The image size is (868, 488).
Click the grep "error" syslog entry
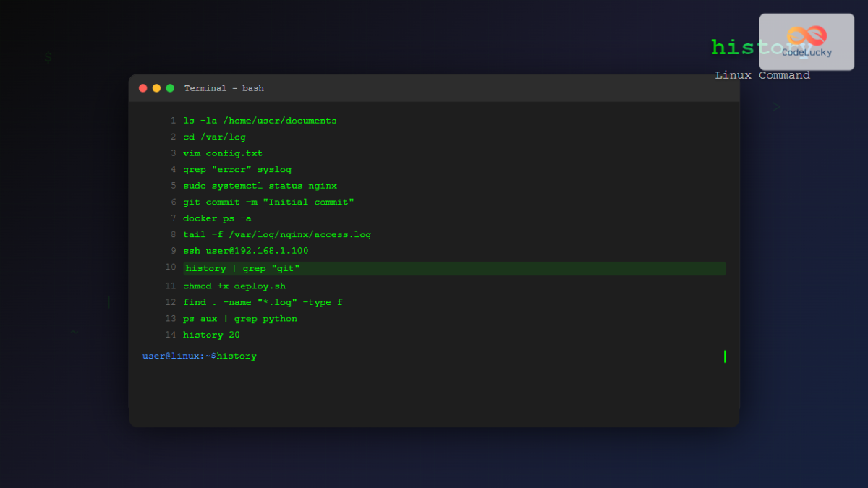(237, 169)
